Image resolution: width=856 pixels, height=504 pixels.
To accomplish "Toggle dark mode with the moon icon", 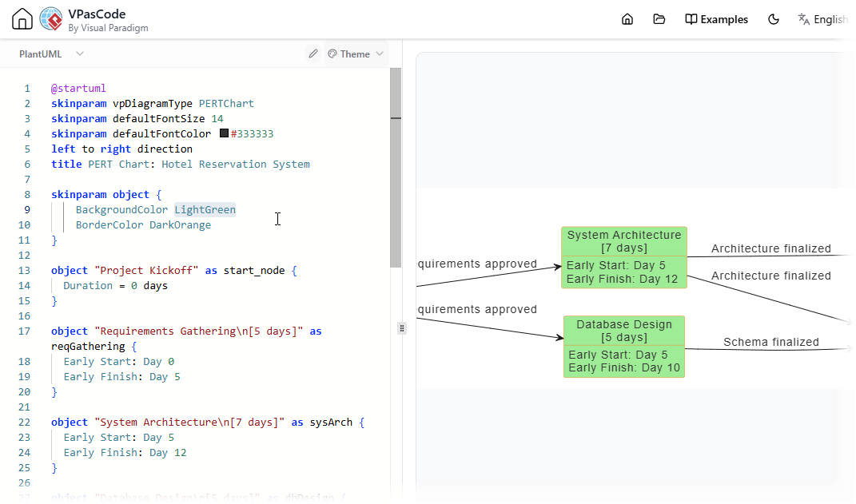I will coord(774,19).
